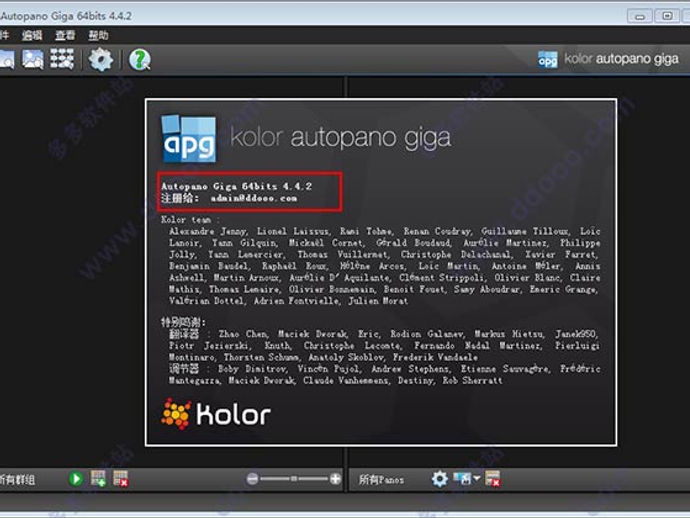Click the 所有群组 label
This screenshot has height=518, width=690.
click(x=17, y=480)
